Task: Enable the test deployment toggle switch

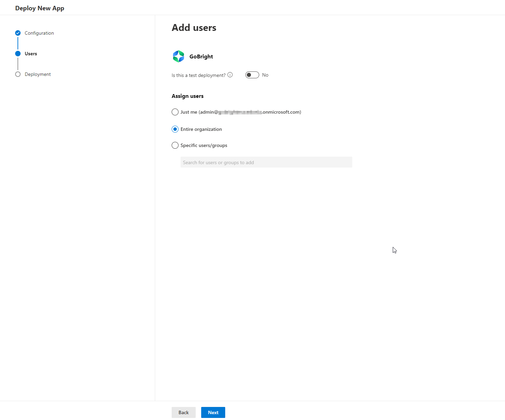Action: [x=252, y=75]
